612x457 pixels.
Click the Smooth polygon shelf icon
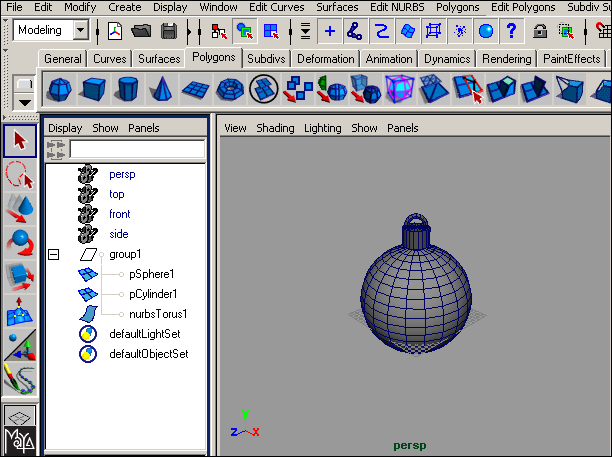(366, 89)
